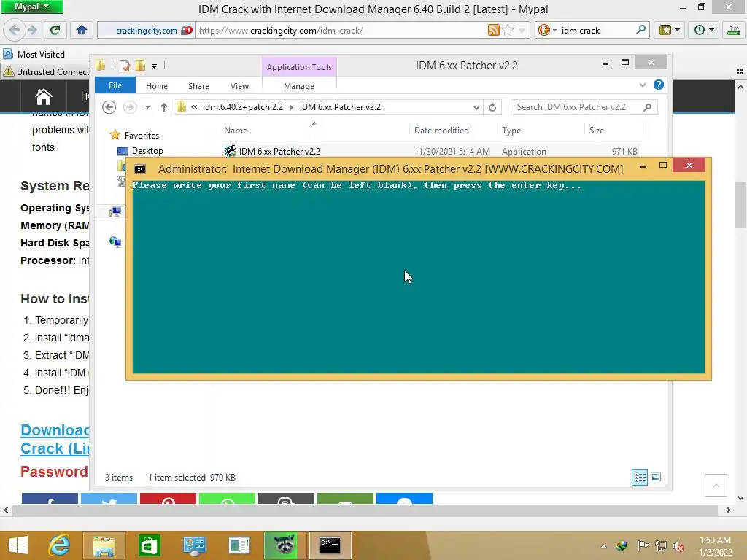Bookmark this page with the star icon
Screen dimensions: 747x560
(x=508, y=31)
